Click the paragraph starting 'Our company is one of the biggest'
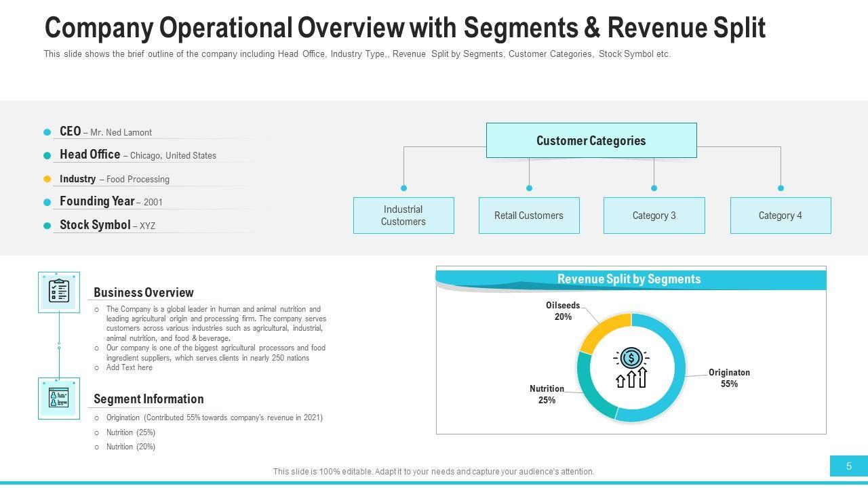This screenshot has width=868, height=488. tap(216, 352)
